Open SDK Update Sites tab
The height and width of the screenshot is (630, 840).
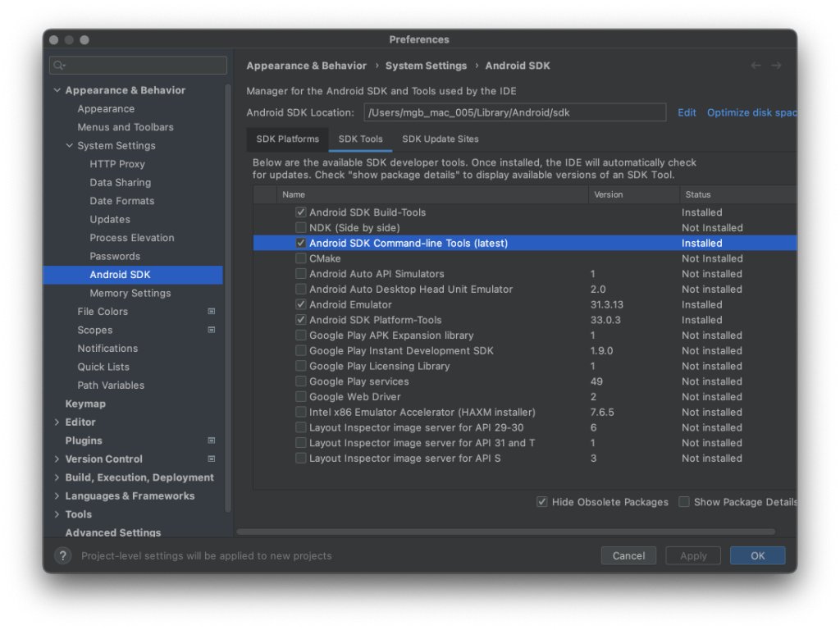[x=441, y=139]
